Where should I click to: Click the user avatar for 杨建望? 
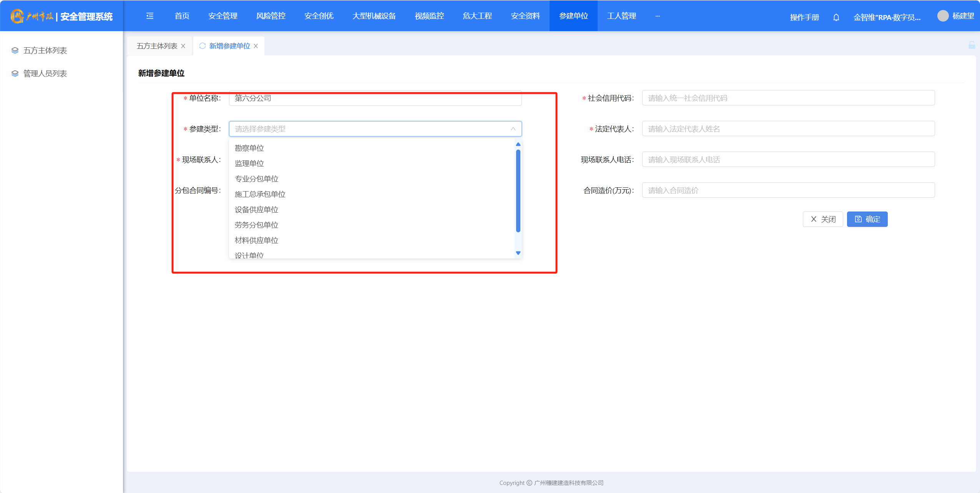coord(943,16)
